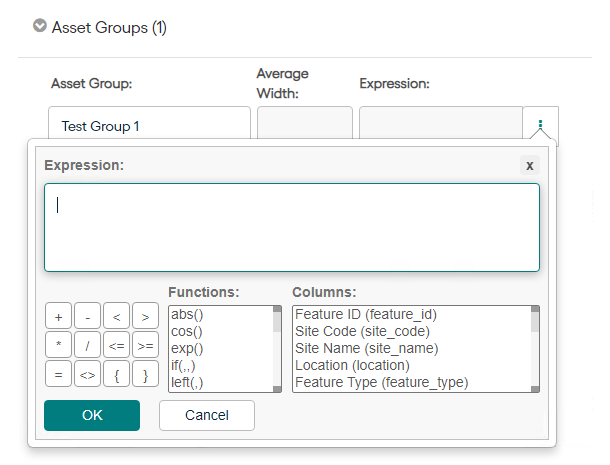Click the plus operator button

click(58, 318)
